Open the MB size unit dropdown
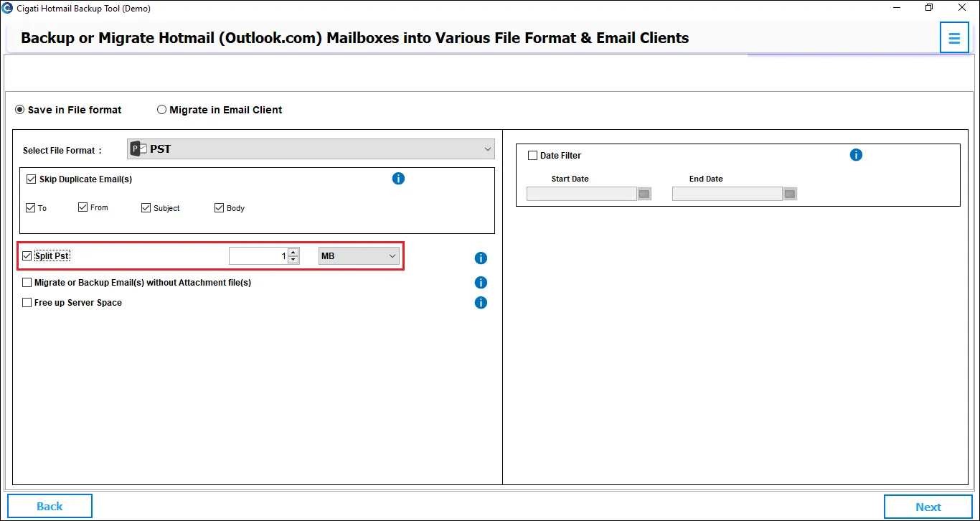Viewport: 980px width, 521px height. pyautogui.click(x=359, y=256)
